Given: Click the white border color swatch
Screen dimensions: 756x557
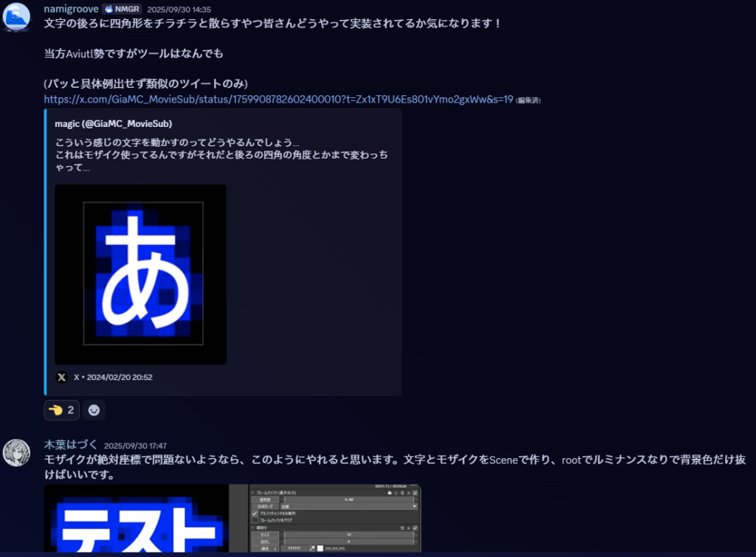Looking at the screenshot, I should tap(320, 548).
